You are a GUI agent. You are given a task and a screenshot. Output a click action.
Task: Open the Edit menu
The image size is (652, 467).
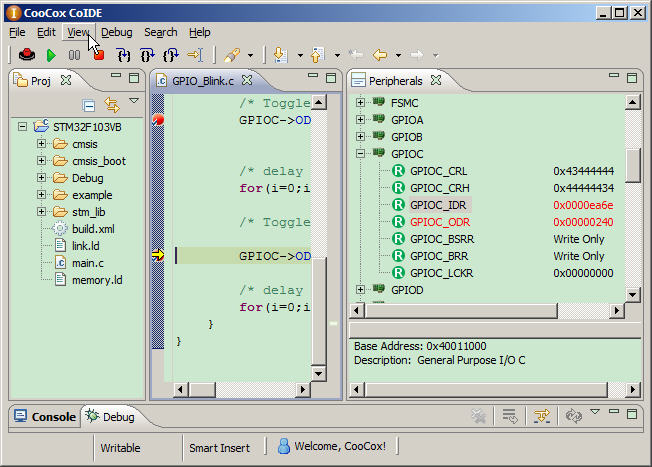(x=46, y=32)
